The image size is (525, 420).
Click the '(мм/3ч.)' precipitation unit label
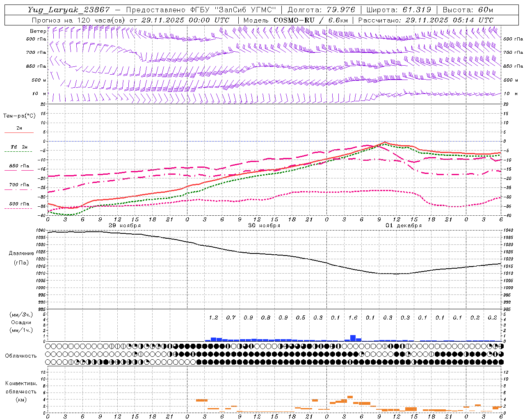point(21,315)
